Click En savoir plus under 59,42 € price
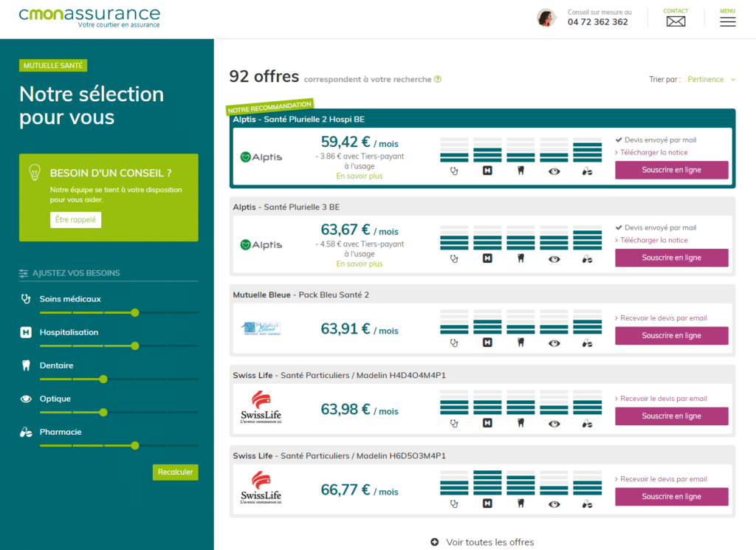The width and height of the screenshot is (756, 550). coord(360,176)
